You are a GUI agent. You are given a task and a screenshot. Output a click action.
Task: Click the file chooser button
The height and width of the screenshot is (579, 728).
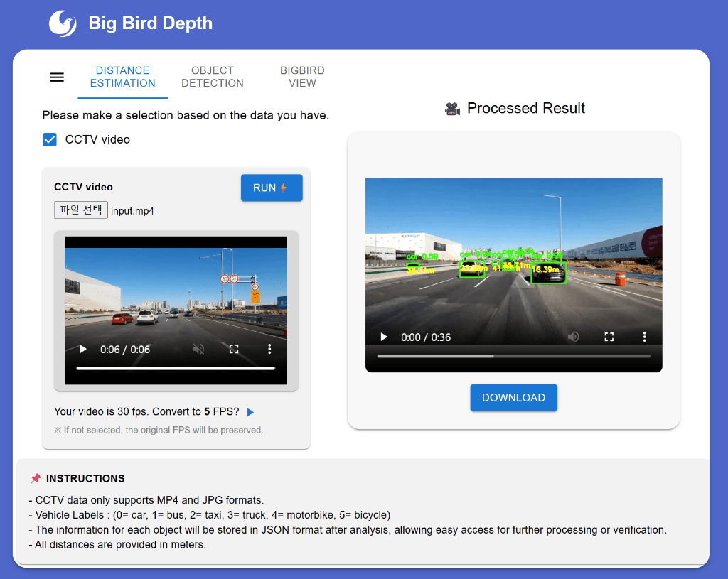click(x=81, y=210)
